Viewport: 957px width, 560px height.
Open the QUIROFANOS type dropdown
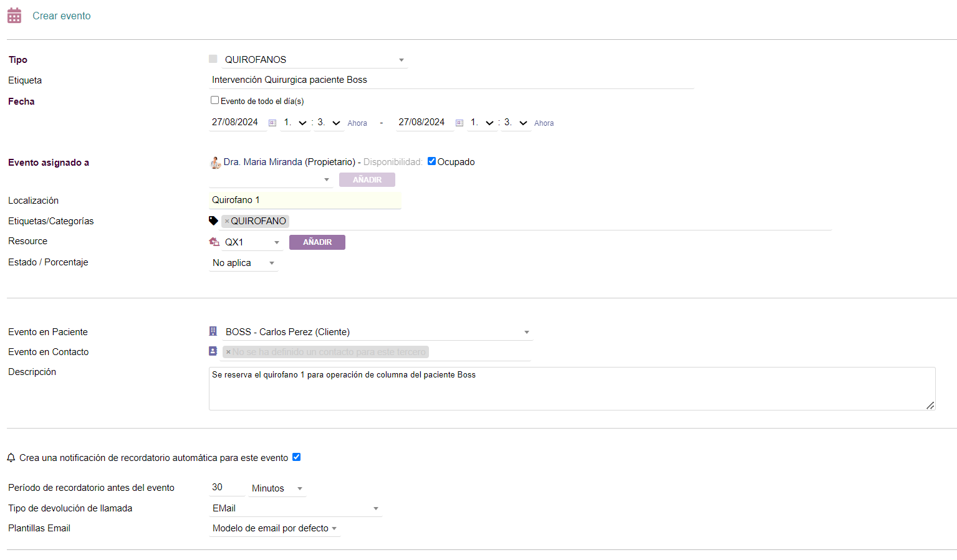click(x=315, y=60)
